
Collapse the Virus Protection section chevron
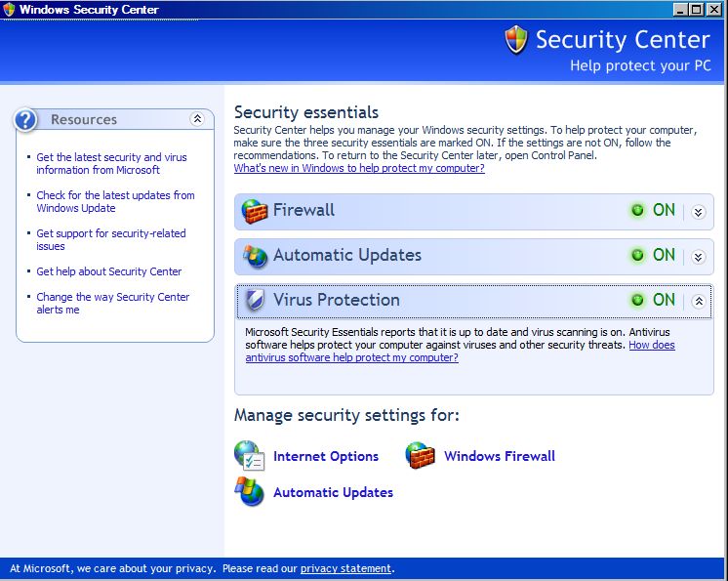tap(699, 302)
